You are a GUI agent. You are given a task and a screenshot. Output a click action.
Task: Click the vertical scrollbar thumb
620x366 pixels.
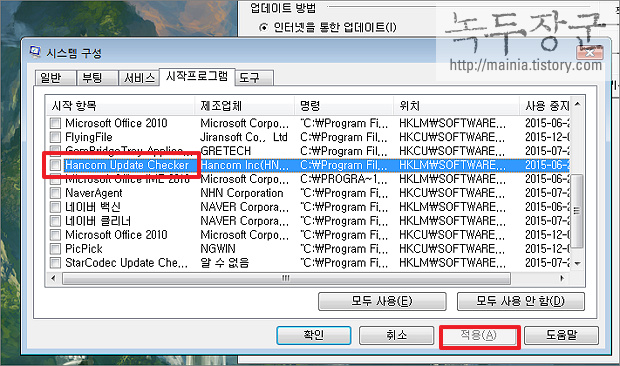(577, 211)
